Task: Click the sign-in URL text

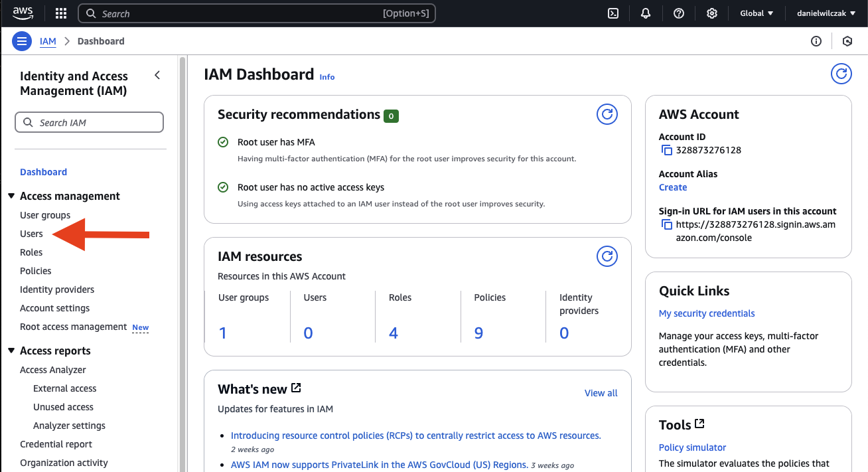Action: click(x=756, y=231)
